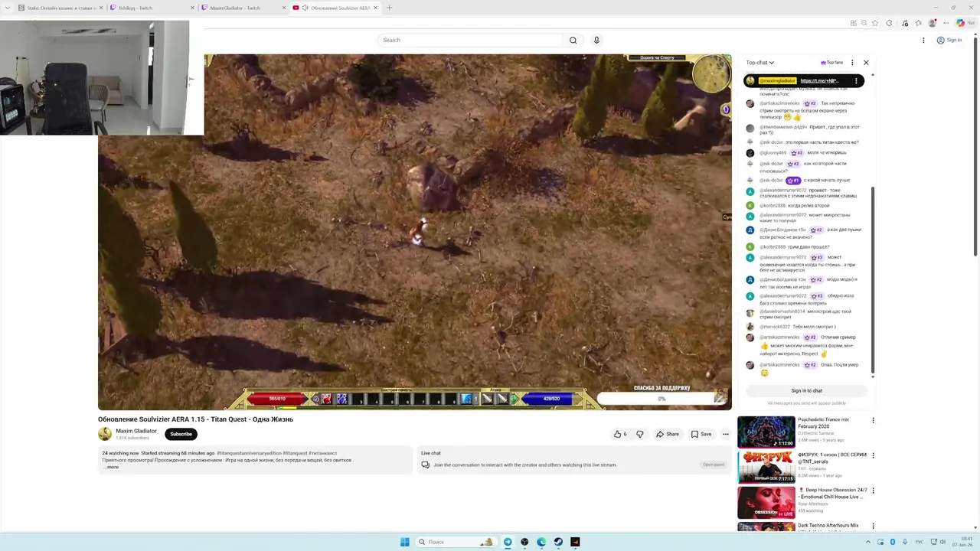Click chat message from @marvick6322

[x=806, y=327]
